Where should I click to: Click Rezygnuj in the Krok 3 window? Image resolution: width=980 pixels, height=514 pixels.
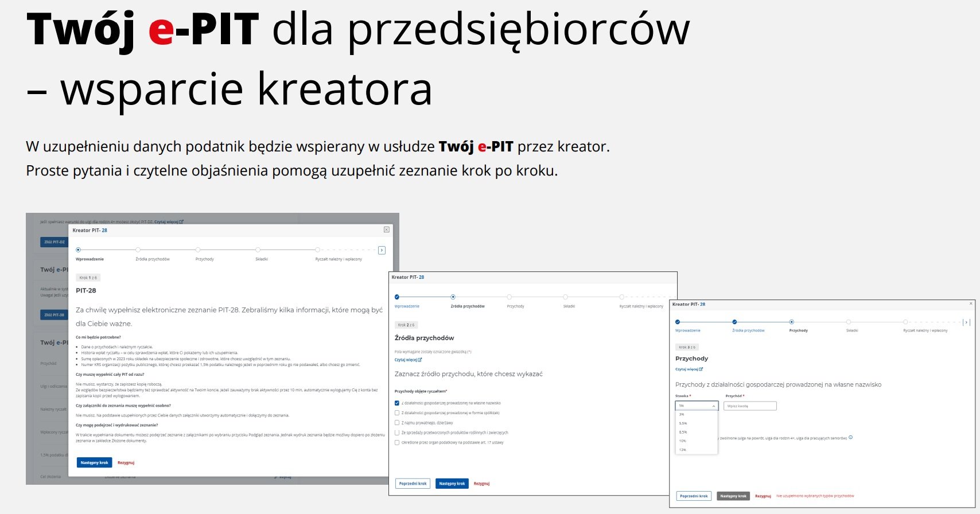pos(763,496)
